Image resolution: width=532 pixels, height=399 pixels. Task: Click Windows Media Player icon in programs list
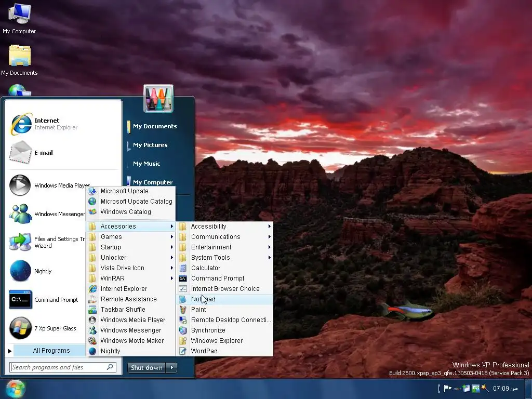click(x=92, y=320)
